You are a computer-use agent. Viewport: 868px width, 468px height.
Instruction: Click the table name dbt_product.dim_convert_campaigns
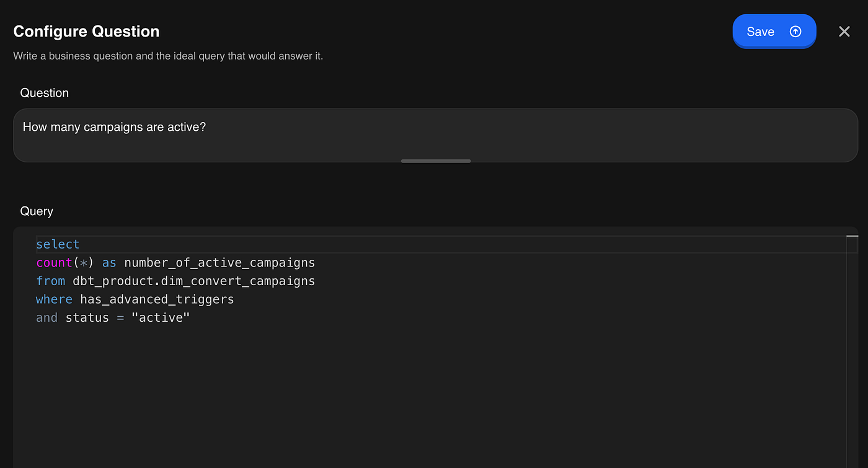194,281
